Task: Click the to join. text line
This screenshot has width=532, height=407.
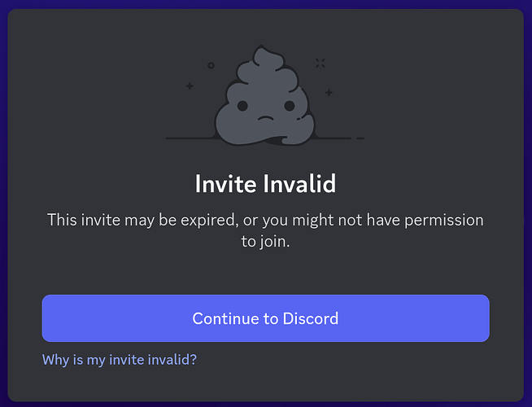Action: 266,242
